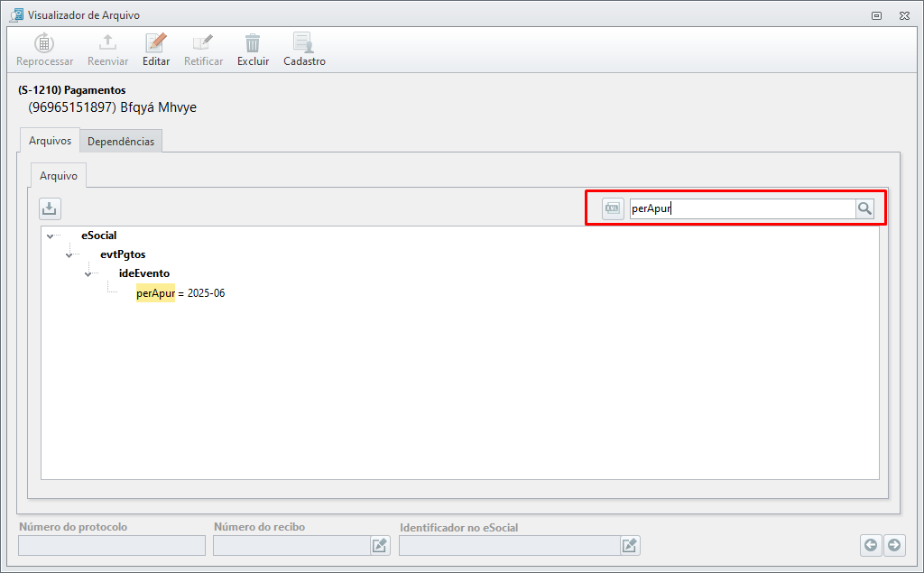Click the Retificar toolbar icon
Viewport: 924px width, 573px height.
pos(203,42)
